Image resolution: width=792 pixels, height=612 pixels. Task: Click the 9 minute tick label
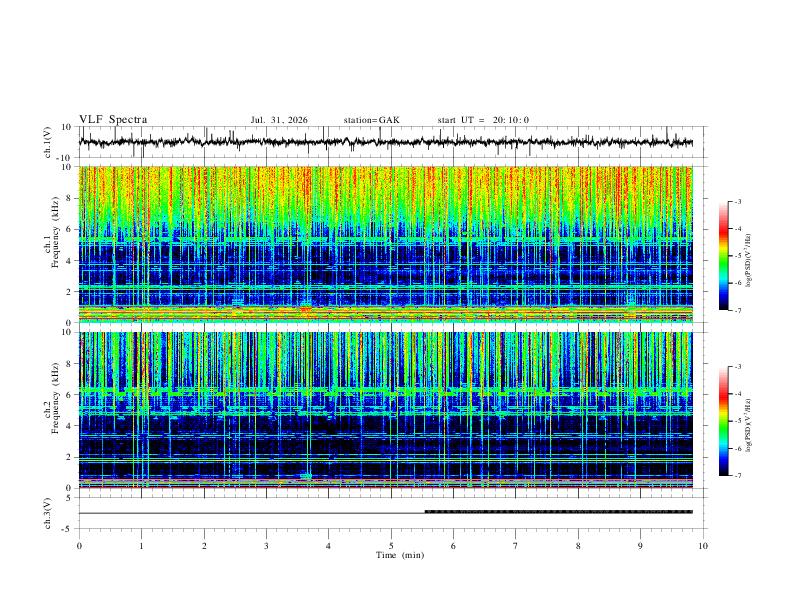tap(640, 546)
